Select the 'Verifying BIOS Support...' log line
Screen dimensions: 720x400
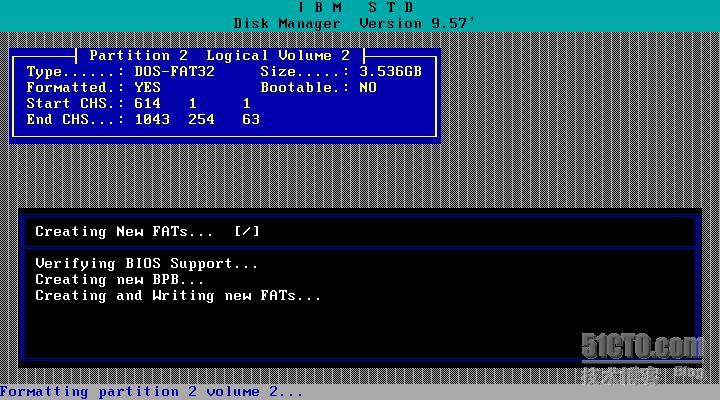[146, 264]
